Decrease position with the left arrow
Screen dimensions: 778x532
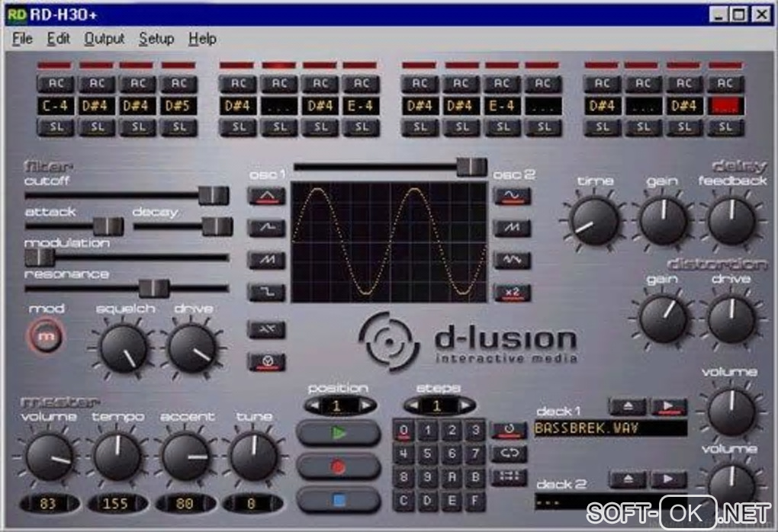[313, 406]
